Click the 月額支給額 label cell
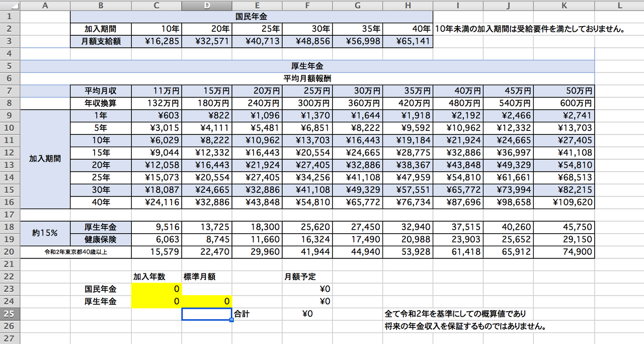The height and width of the screenshot is (344, 644). [x=101, y=41]
